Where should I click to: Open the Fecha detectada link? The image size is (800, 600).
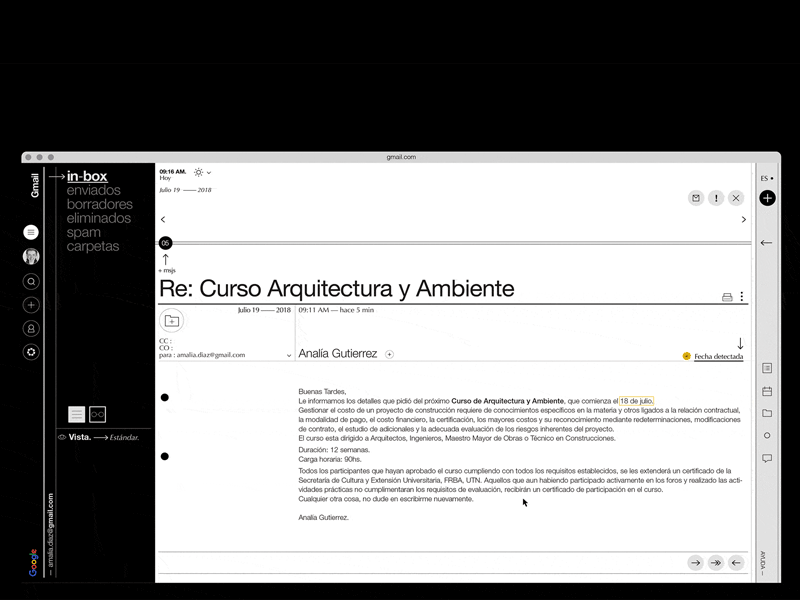[718, 357]
